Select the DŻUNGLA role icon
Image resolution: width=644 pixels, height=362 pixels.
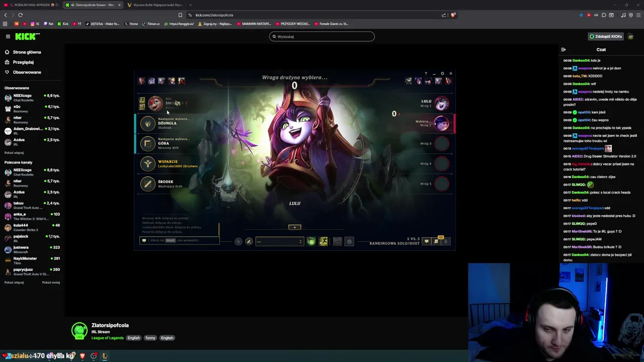coord(147,124)
